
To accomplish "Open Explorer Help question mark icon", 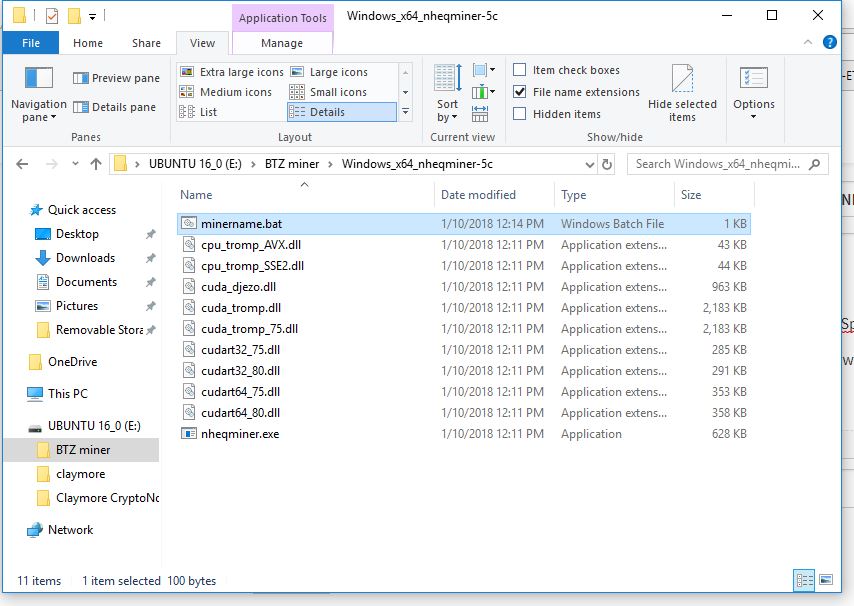I will tap(829, 42).
